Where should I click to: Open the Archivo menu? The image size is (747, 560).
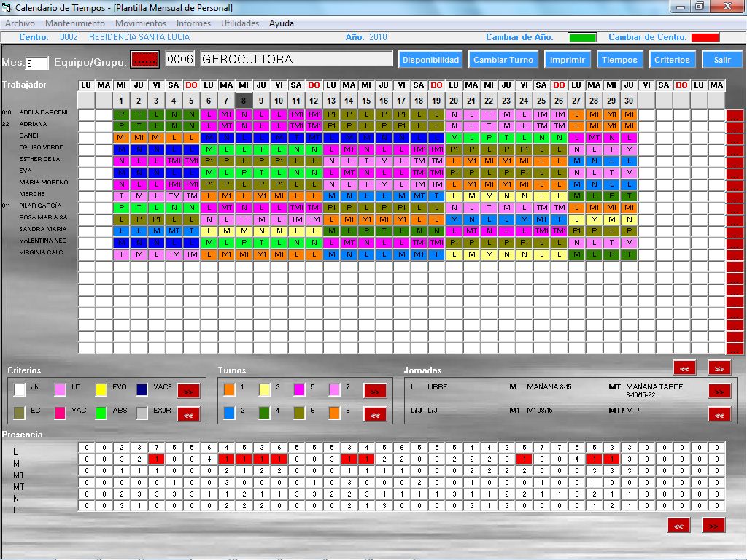pyautogui.click(x=20, y=23)
